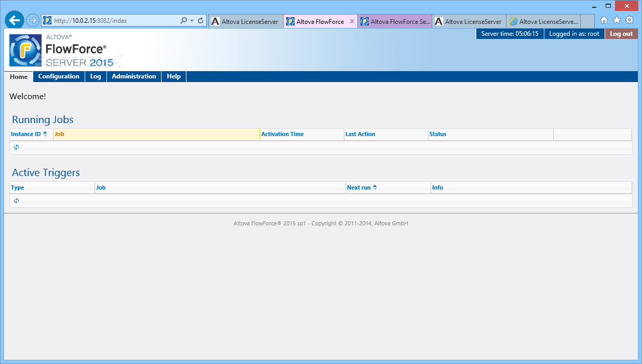642x364 pixels.
Task: Refresh the Active Triggers table
Action: coord(17,200)
